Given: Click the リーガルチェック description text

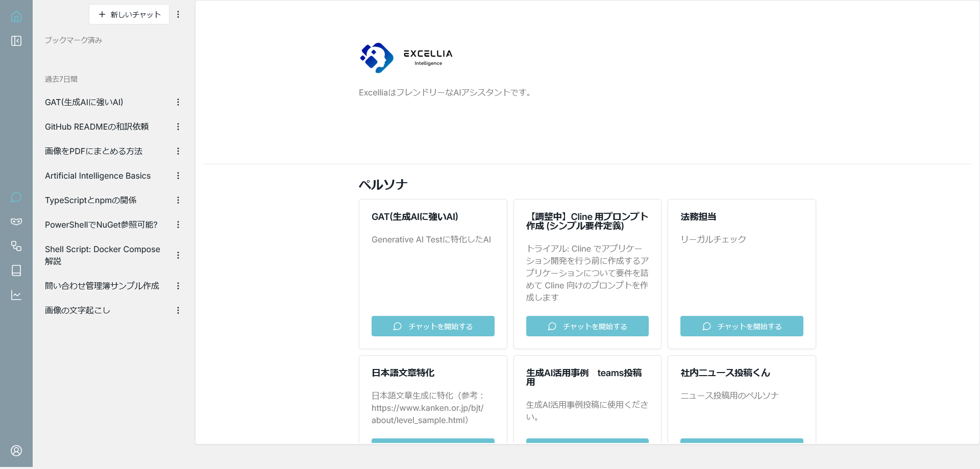Looking at the screenshot, I should 714,239.
